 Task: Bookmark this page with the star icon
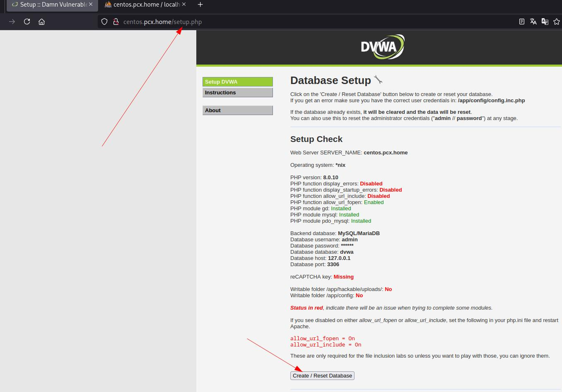click(x=557, y=22)
